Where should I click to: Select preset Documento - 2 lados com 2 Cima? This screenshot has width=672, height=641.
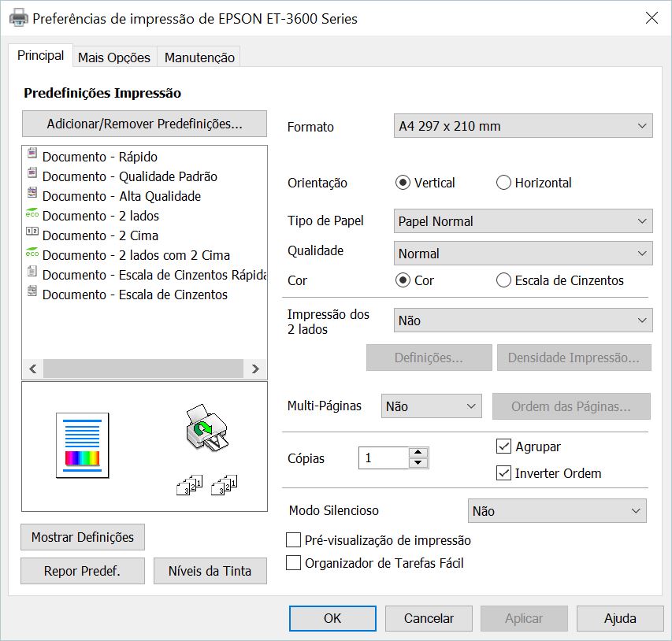point(136,255)
